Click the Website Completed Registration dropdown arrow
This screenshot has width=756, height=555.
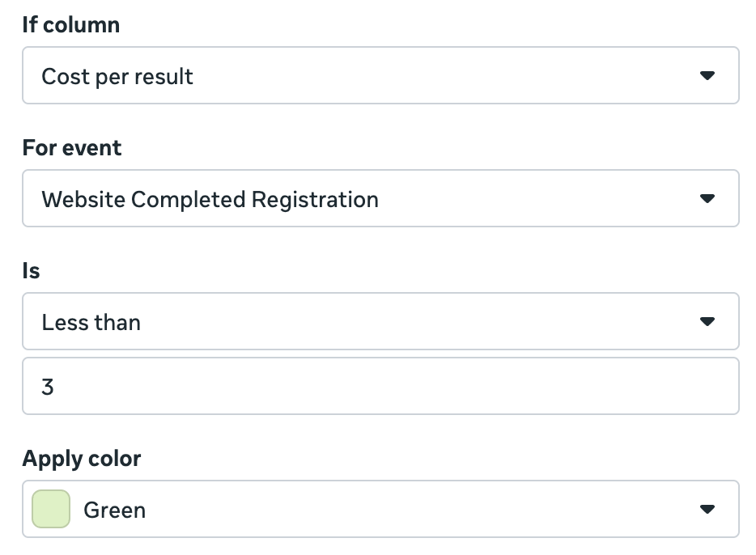point(708,198)
